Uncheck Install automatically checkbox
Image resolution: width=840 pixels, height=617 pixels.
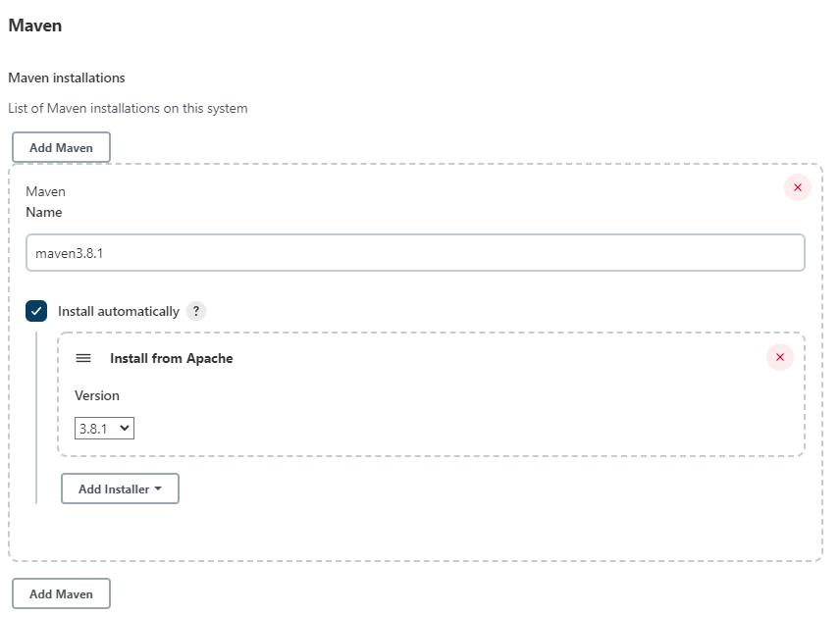click(x=36, y=311)
